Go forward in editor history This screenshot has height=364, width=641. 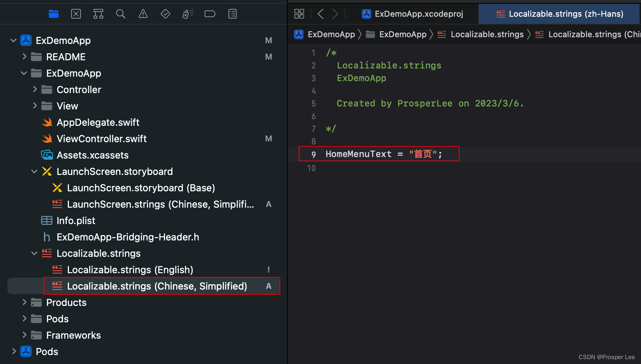(x=335, y=14)
